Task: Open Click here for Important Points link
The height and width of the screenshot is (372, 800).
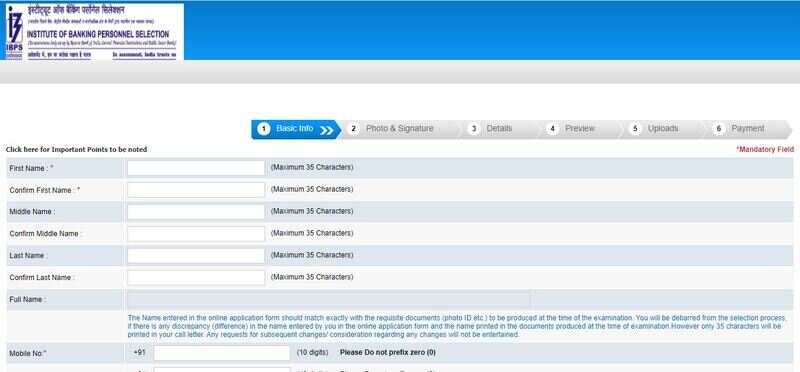Action: pyautogui.click(x=77, y=150)
